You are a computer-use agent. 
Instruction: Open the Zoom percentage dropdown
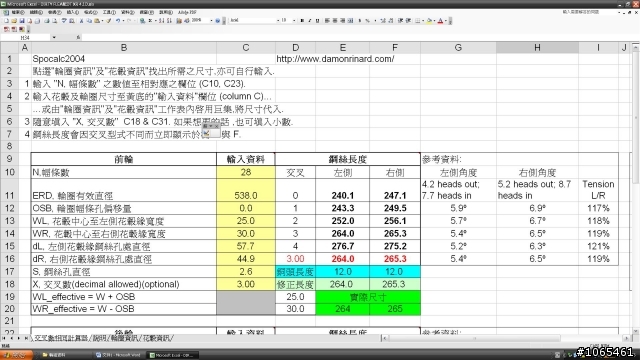point(211,21)
